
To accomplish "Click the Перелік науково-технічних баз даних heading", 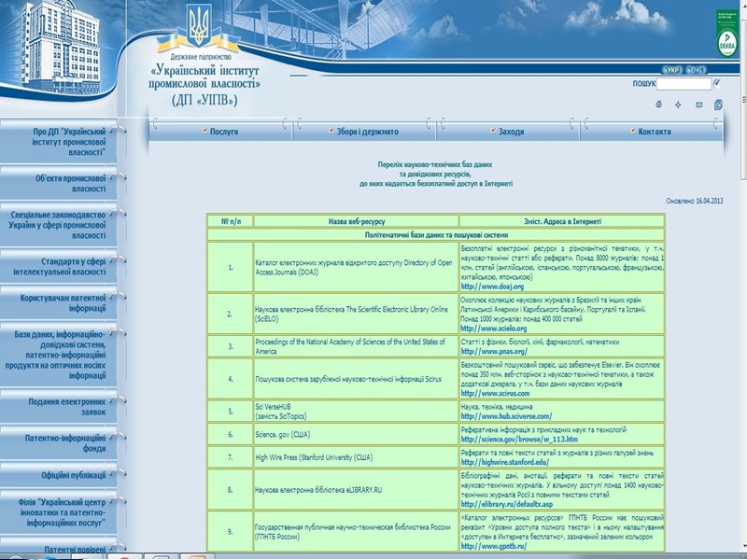I will click(x=435, y=174).
